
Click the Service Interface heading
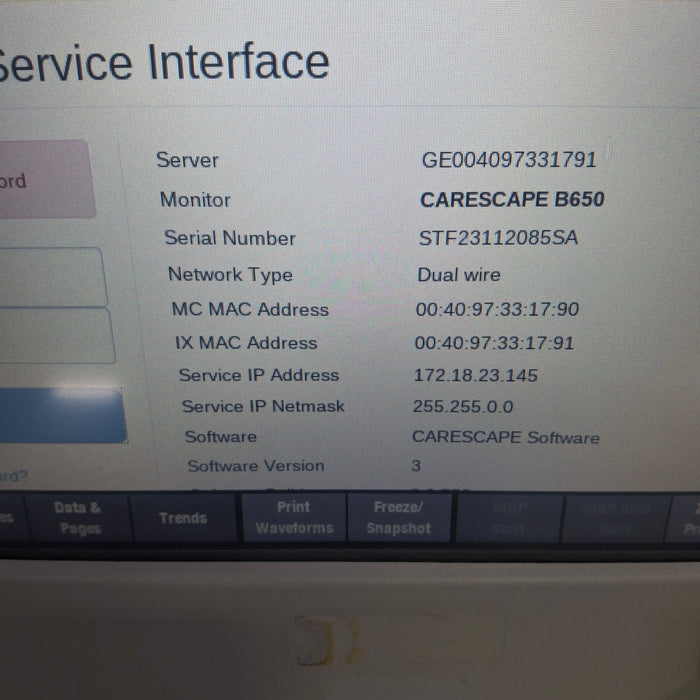pos(163,62)
